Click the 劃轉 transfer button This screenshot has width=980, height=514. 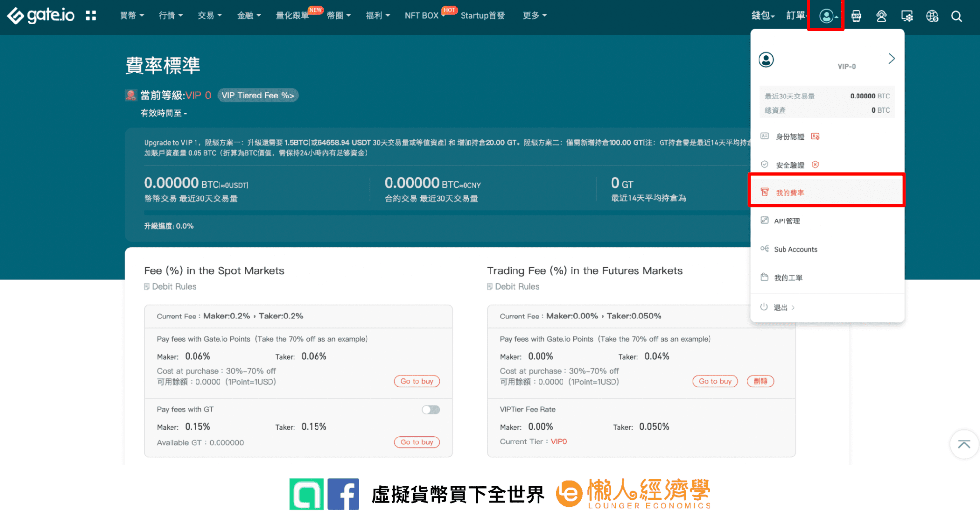(x=760, y=381)
